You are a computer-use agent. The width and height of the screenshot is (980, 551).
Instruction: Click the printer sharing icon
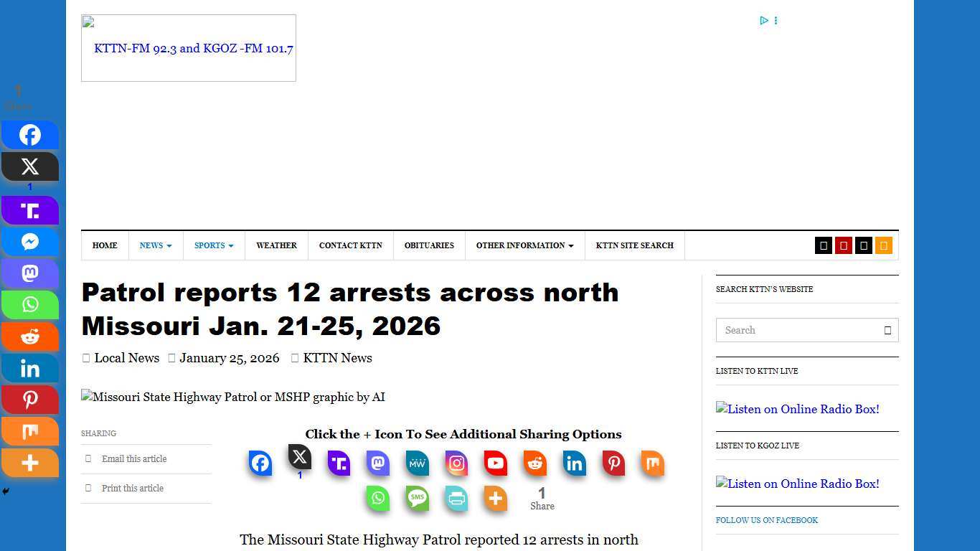456,498
